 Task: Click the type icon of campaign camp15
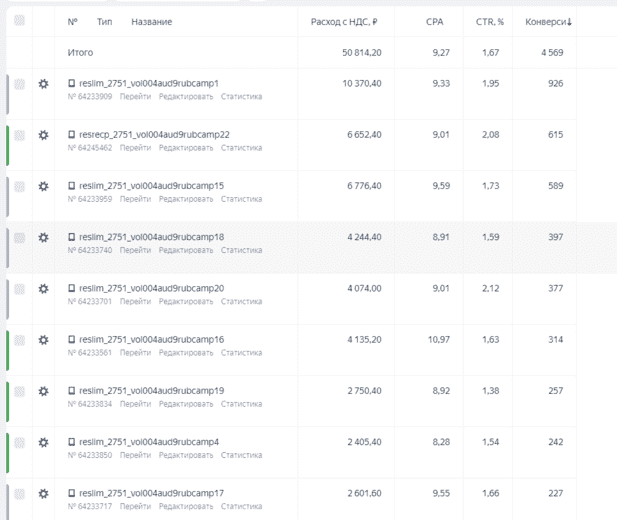[x=72, y=185]
